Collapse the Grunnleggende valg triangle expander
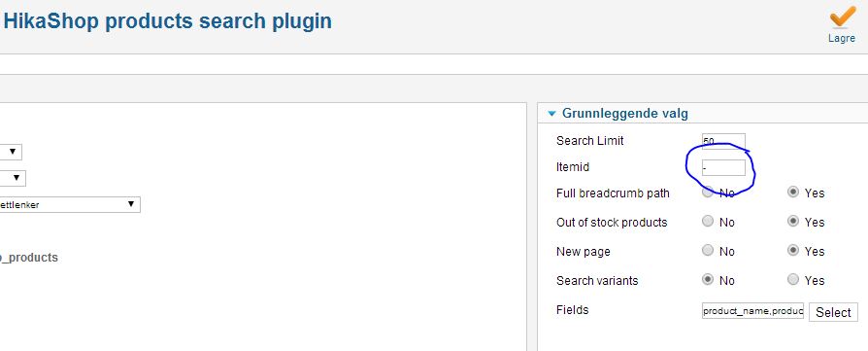Image resolution: width=868 pixels, height=351 pixels. point(551,114)
